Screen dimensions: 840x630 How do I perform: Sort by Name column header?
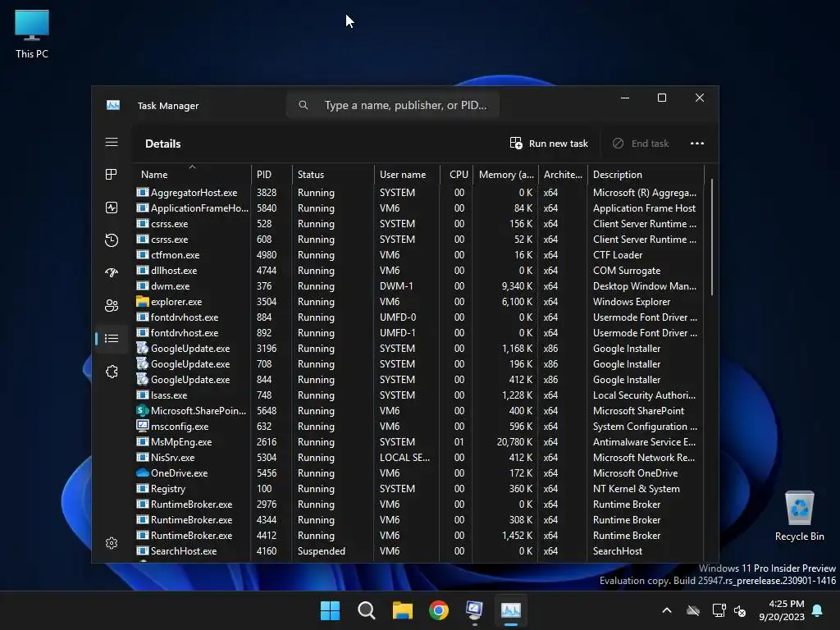pyautogui.click(x=191, y=174)
